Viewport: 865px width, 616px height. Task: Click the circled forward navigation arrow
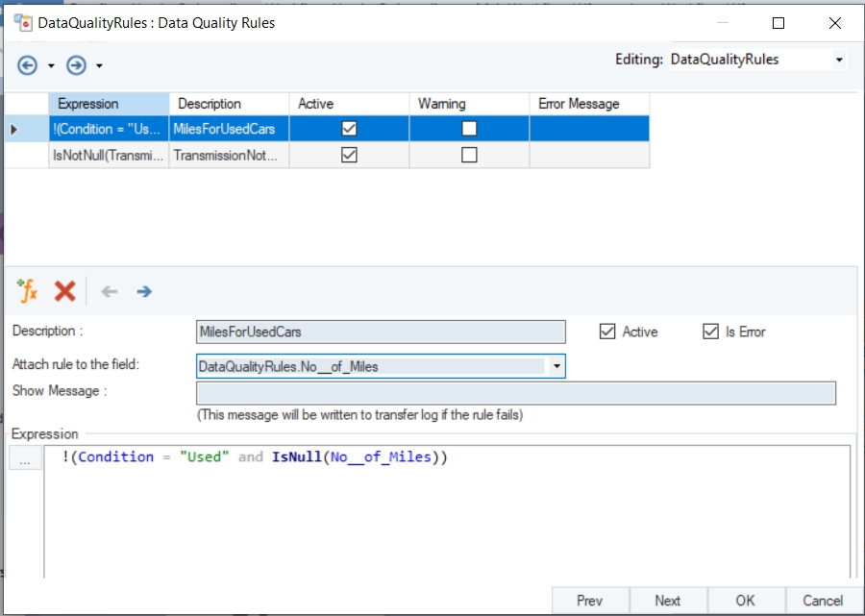coord(76,65)
